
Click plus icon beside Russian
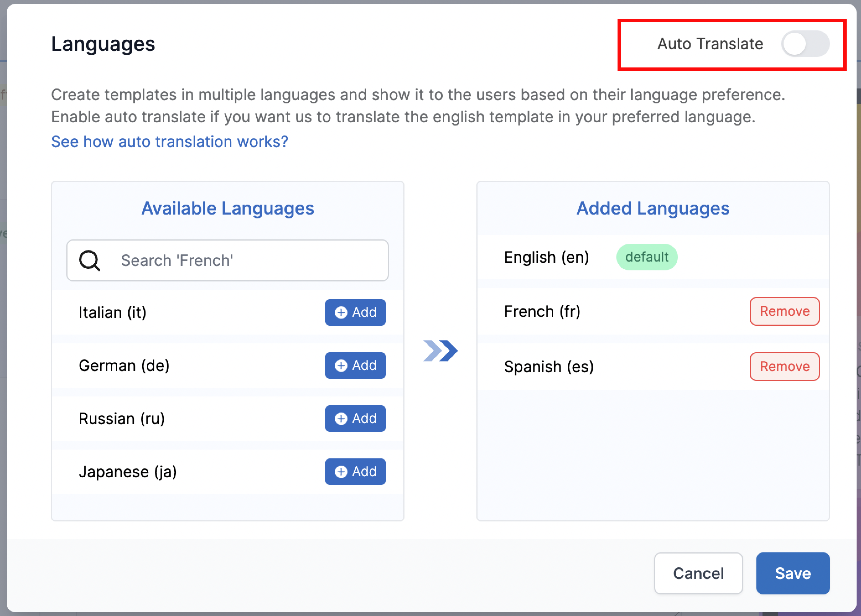click(341, 419)
